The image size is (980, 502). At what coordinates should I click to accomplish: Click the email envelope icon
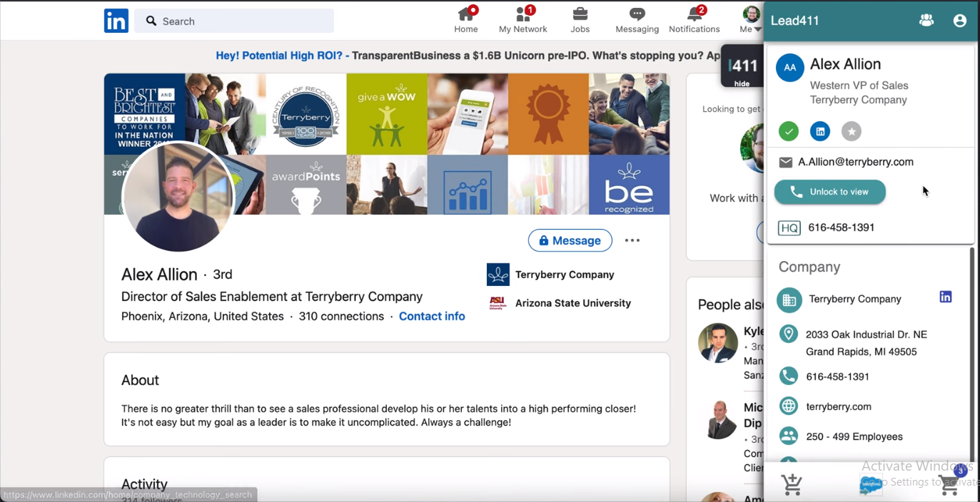tap(786, 163)
